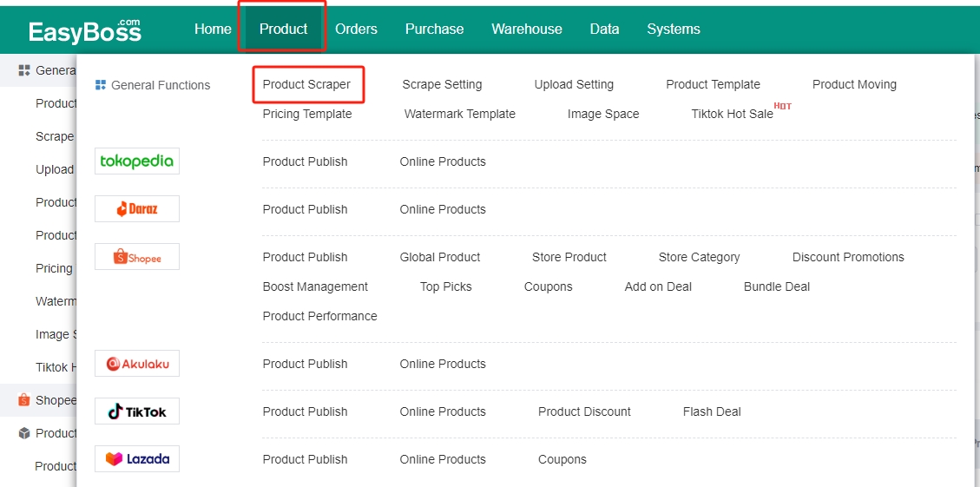Select the Akulaku platform logo

tap(137, 363)
